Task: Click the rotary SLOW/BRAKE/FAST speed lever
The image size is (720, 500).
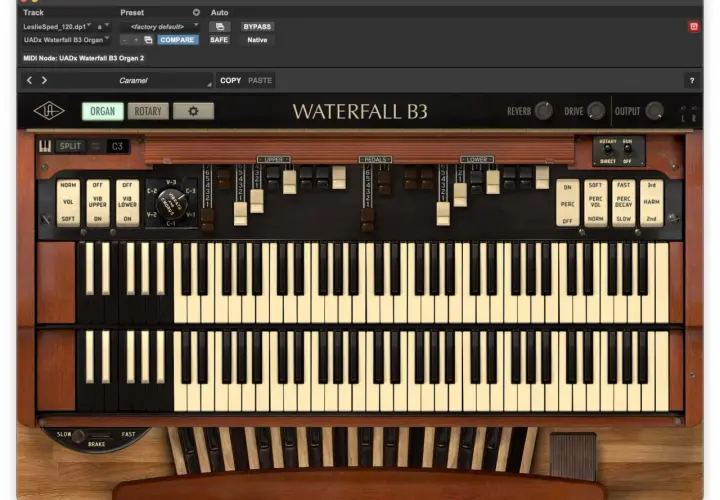Action: (x=79, y=436)
